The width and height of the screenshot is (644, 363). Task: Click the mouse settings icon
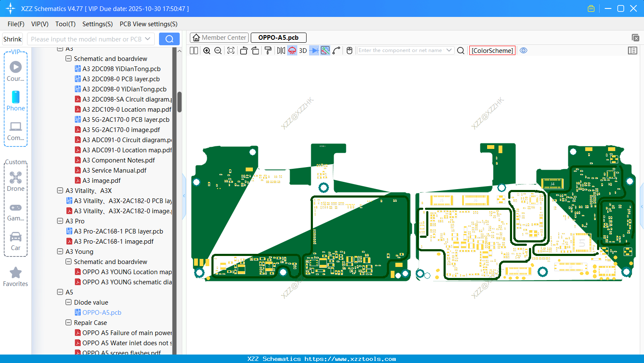(349, 51)
